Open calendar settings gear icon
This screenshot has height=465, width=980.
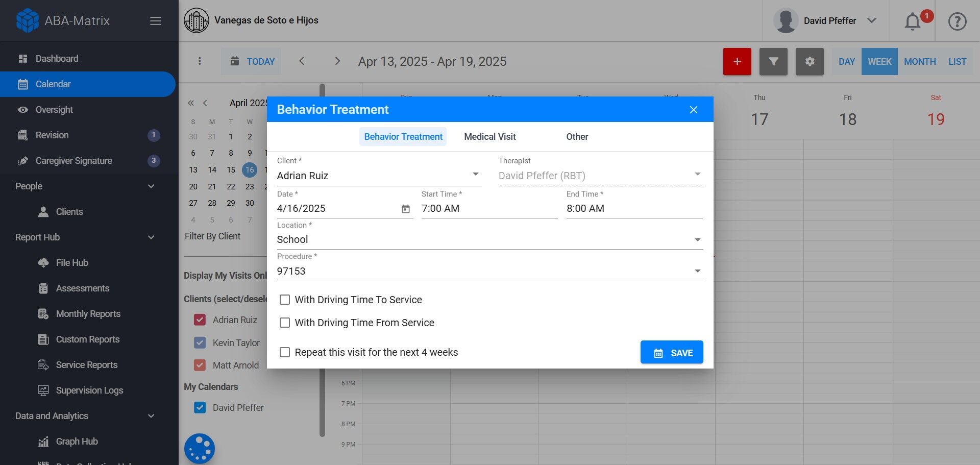pyautogui.click(x=810, y=62)
